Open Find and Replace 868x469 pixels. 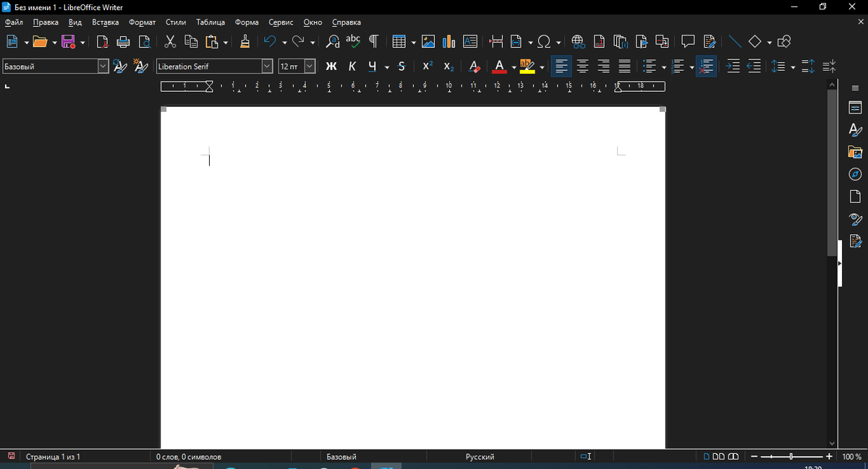click(x=333, y=42)
